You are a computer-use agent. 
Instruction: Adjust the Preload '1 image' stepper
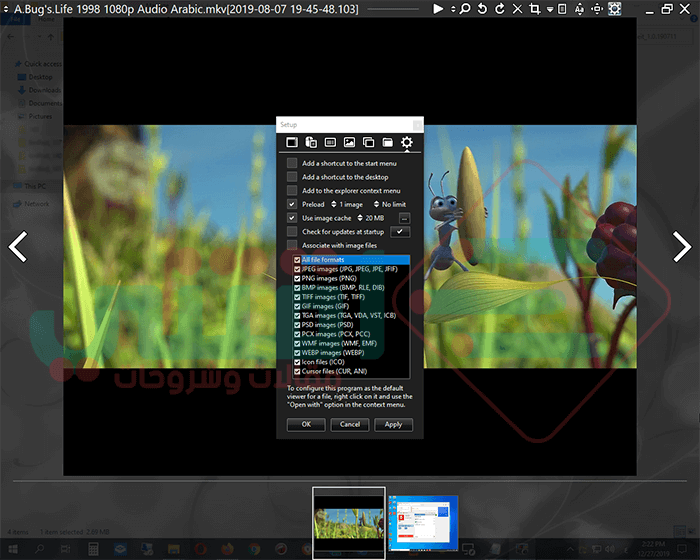point(333,204)
